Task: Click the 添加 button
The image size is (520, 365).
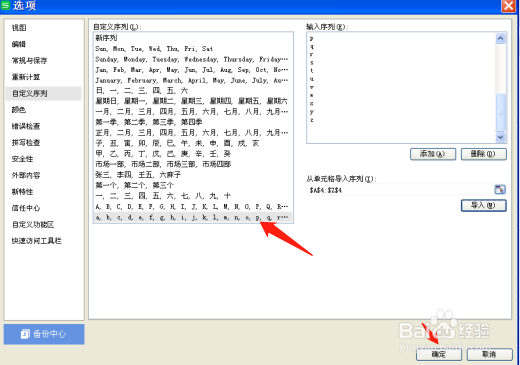Action: click(x=433, y=154)
